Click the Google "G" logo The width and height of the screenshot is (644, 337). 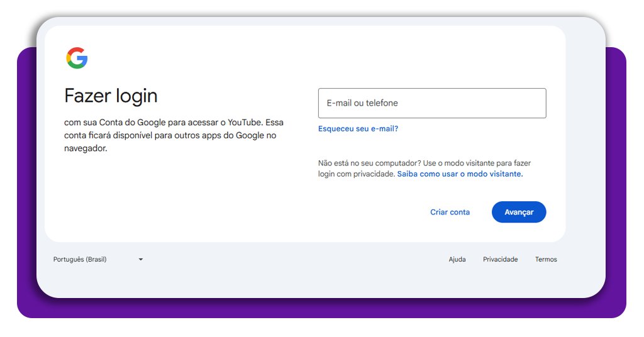(77, 58)
